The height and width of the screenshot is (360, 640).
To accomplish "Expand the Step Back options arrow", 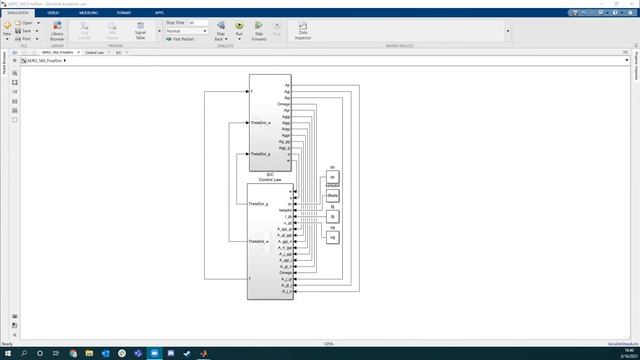I will click(x=226, y=39).
